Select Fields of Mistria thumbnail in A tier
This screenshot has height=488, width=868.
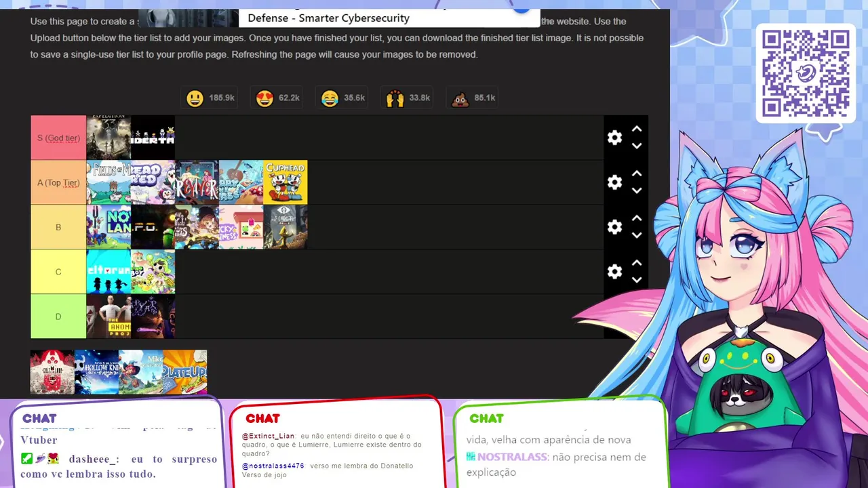click(x=108, y=182)
